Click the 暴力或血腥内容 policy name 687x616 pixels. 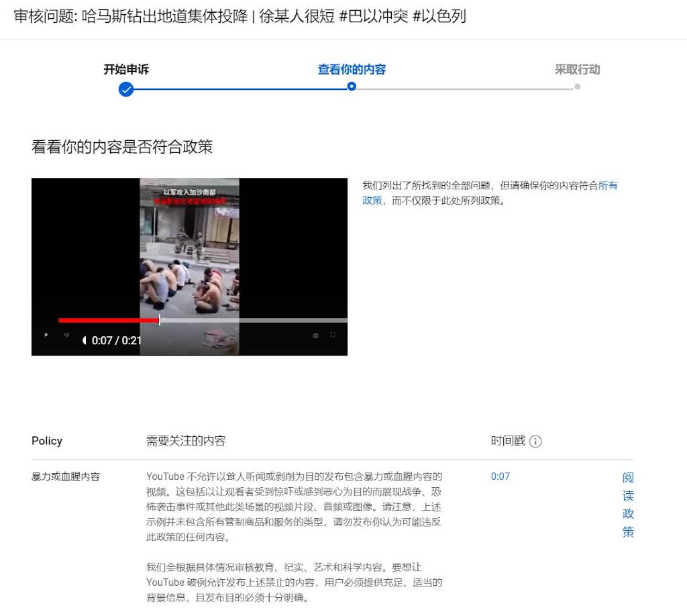click(66, 476)
